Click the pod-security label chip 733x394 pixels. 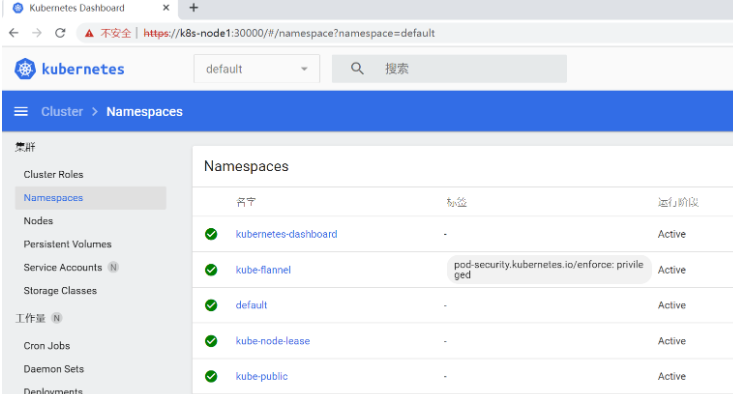tap(549, 270)
